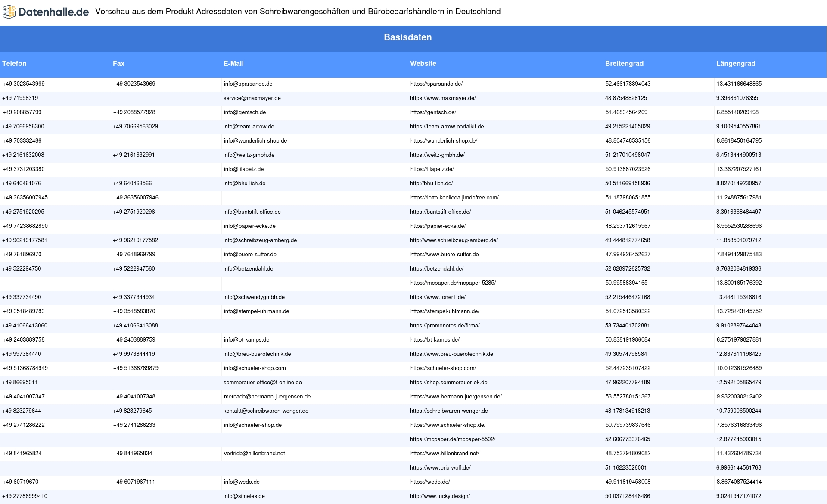Click email info@schwendygmbh.de
This screenshot has width=827, height=504.
[254, 297]
